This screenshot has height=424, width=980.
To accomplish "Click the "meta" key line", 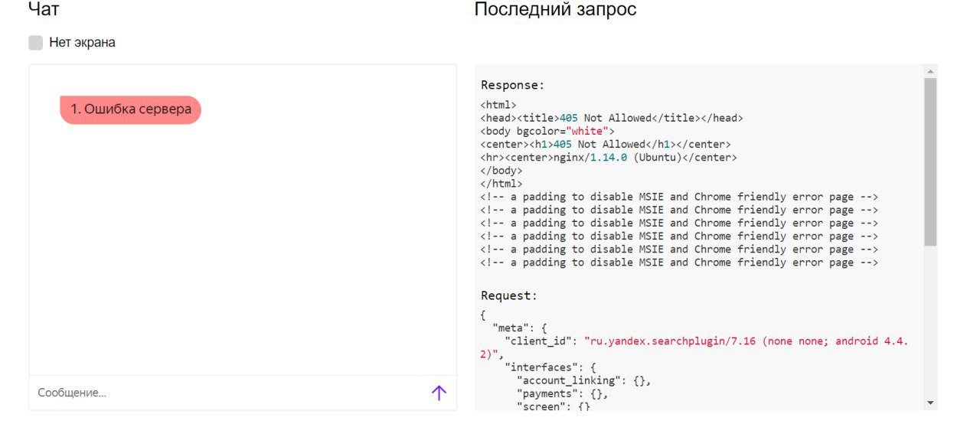I will 521,328.
